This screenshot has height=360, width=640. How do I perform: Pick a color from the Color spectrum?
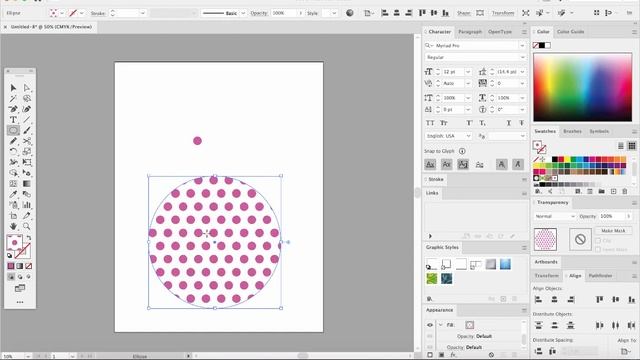(582, 87)
